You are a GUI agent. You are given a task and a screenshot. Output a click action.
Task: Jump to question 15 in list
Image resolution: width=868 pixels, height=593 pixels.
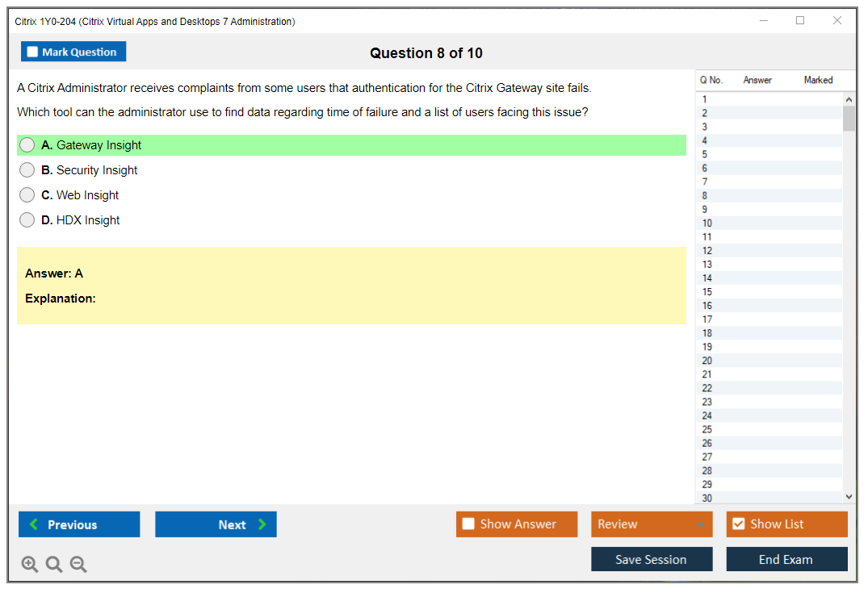click(x=707, y=292)
